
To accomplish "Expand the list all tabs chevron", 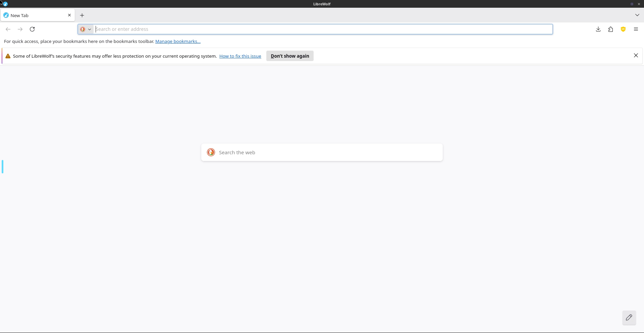I will click(637, 15).
